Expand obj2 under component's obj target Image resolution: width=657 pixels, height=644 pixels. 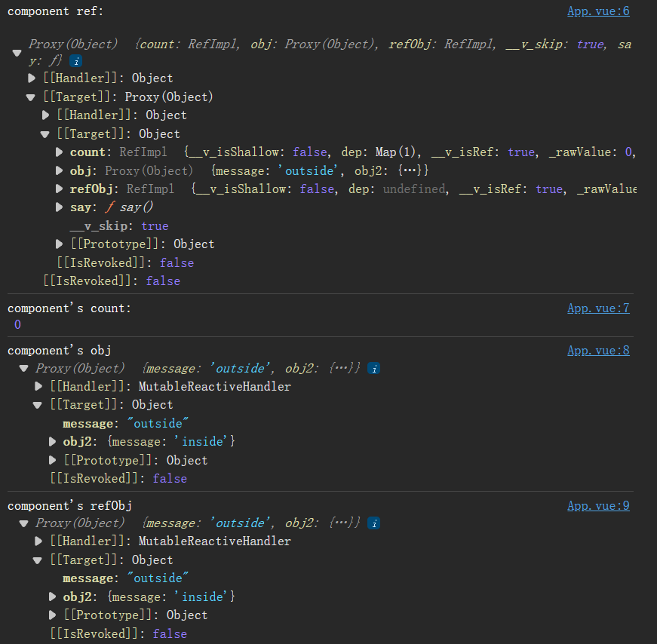tap(53, 442)
